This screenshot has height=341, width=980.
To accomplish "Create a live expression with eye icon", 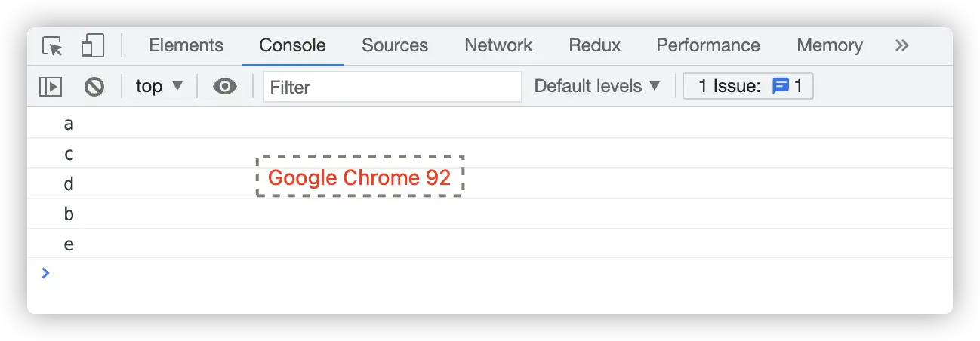I will click(x=224, y=87).
